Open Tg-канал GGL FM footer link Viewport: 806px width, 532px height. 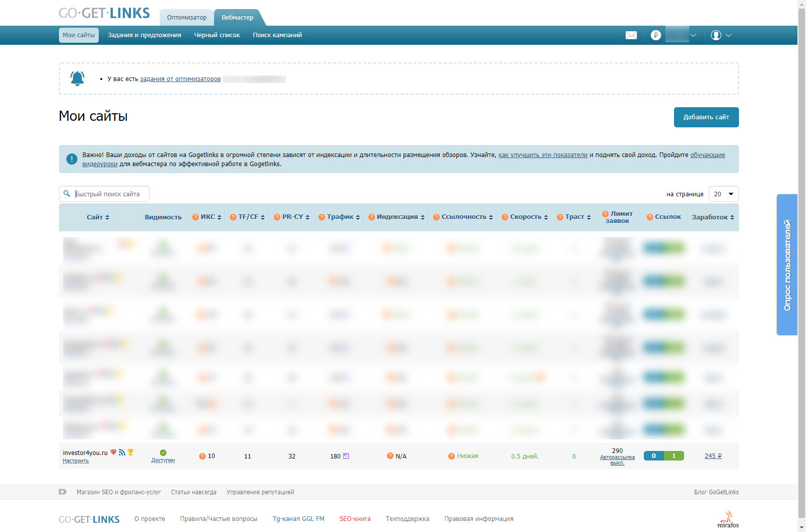[298, 519]
